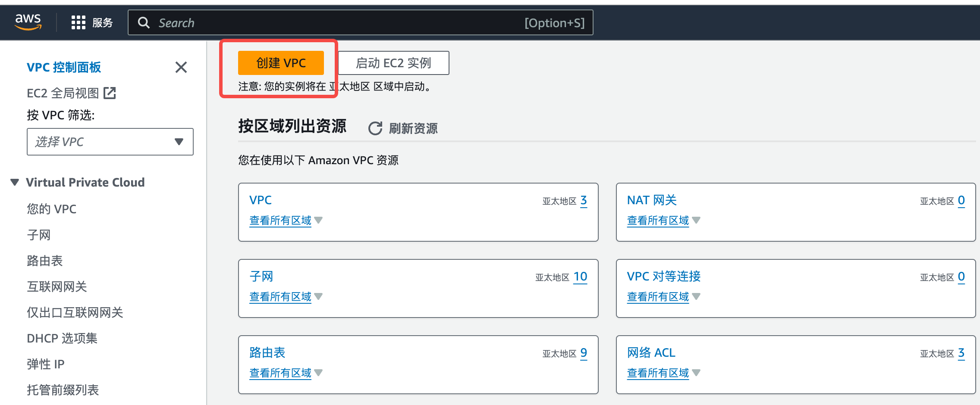Expand 查看所有区域 arrow in VPC 对等连接 card
This screenshot has height=405, width=980.
coord(696,296)
